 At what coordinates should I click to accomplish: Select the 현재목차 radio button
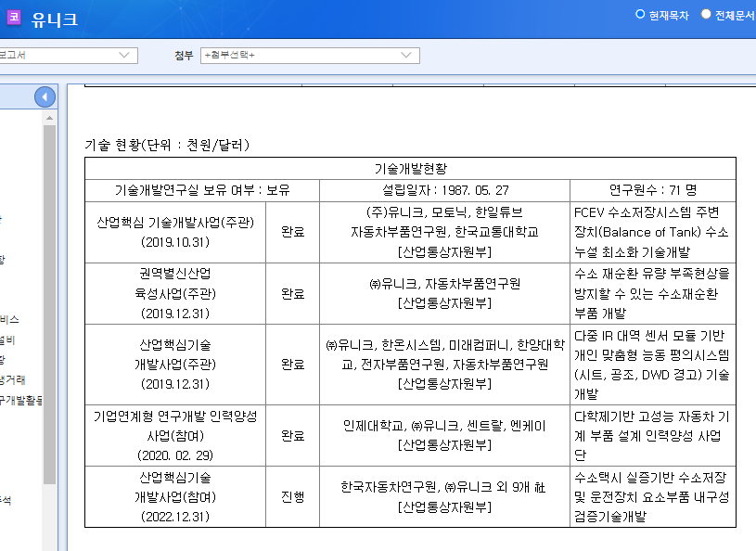640,14
